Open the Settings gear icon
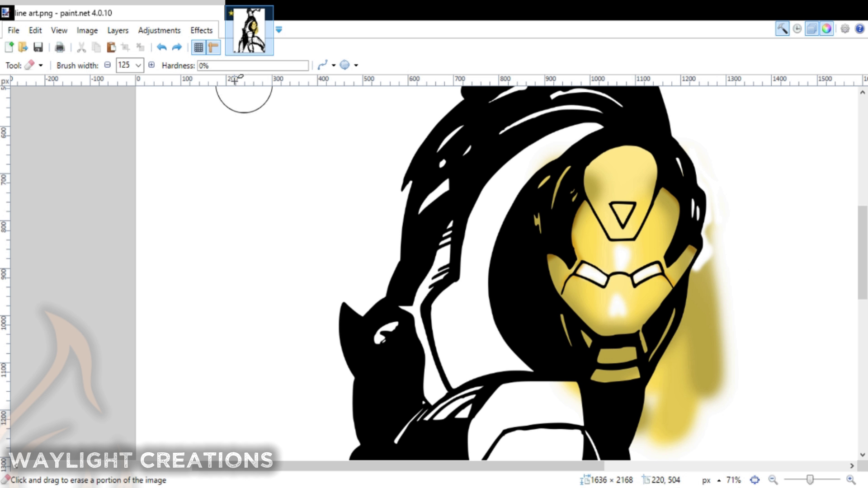The image size is (868, 488). point(844,29)
